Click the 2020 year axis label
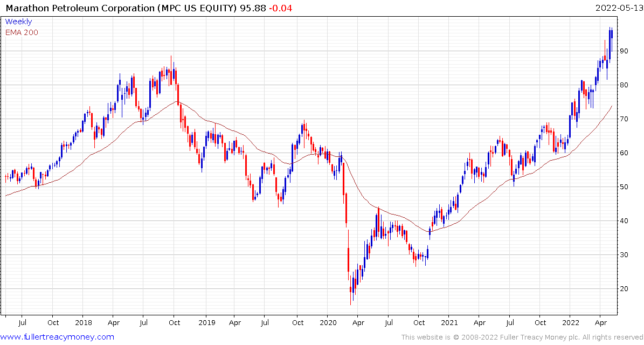Screen dimensions: 644x345 (x=327, y=323)
